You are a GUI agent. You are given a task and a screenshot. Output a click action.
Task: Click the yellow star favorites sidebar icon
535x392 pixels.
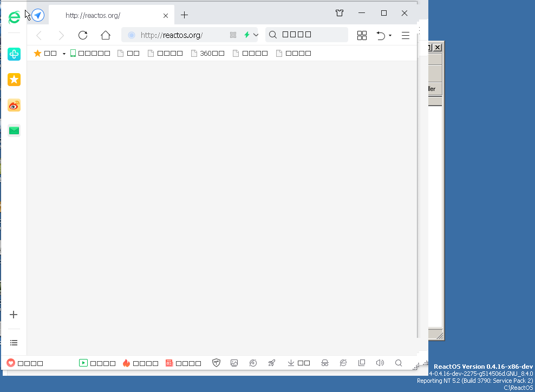(14, 80)
